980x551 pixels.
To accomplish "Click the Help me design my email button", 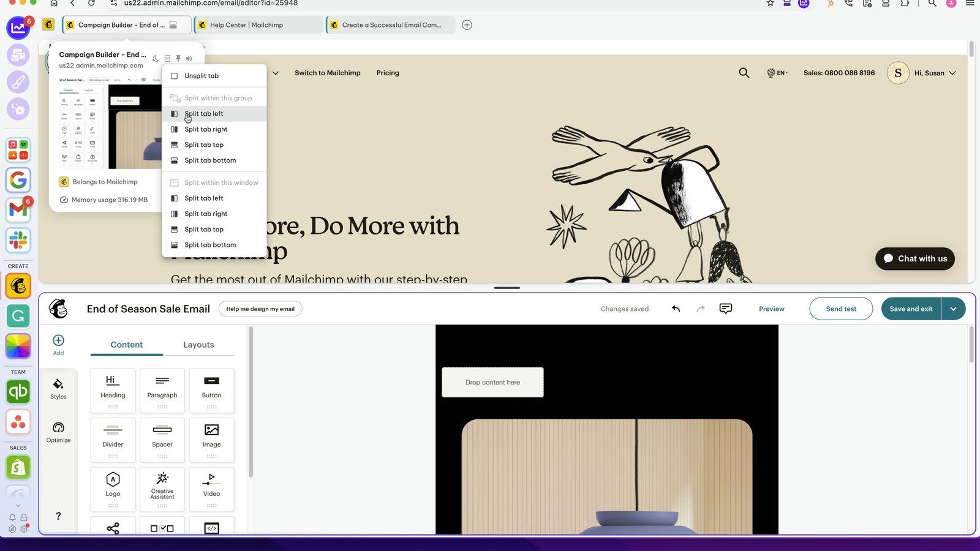I will click(x=260, y=309).
